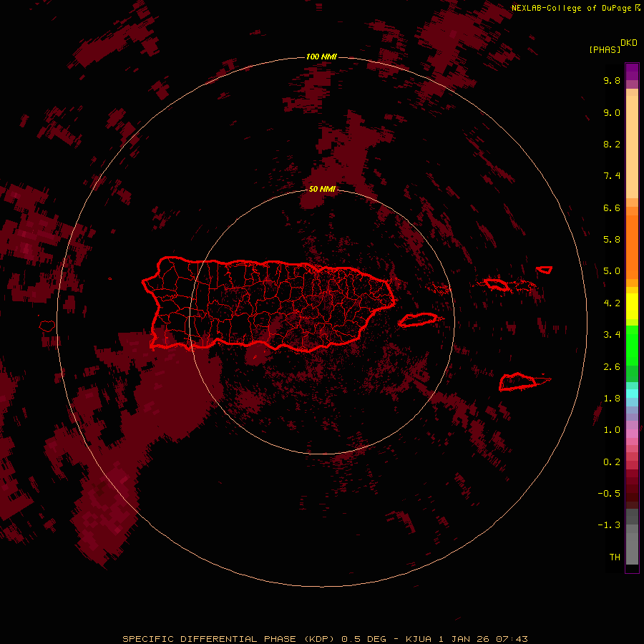Click the 50 NMI range ring label
This screenshot has width=644, height=644.
322,189
